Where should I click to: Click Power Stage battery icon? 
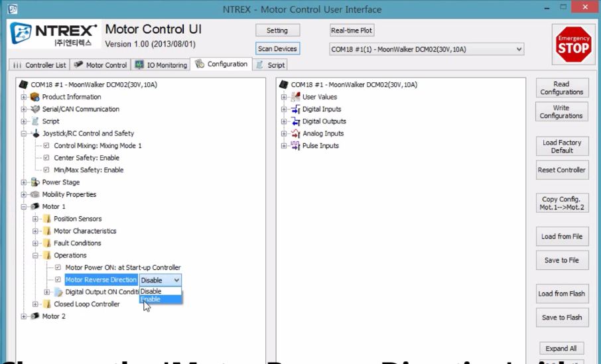tap(35, 182)
